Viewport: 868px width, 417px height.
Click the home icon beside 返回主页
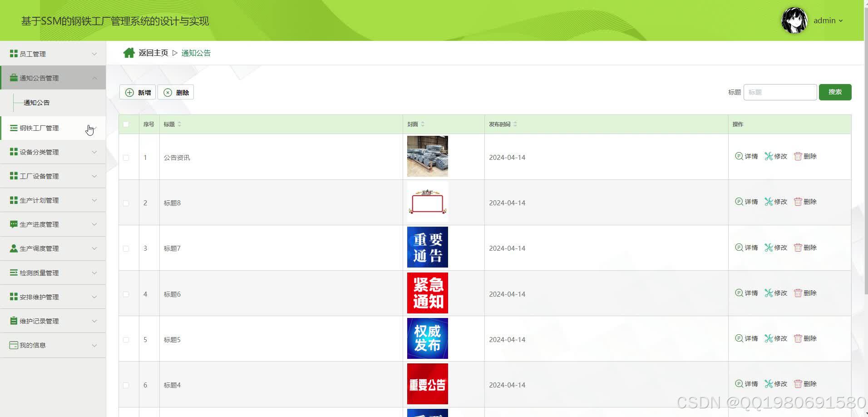(129, 53)
